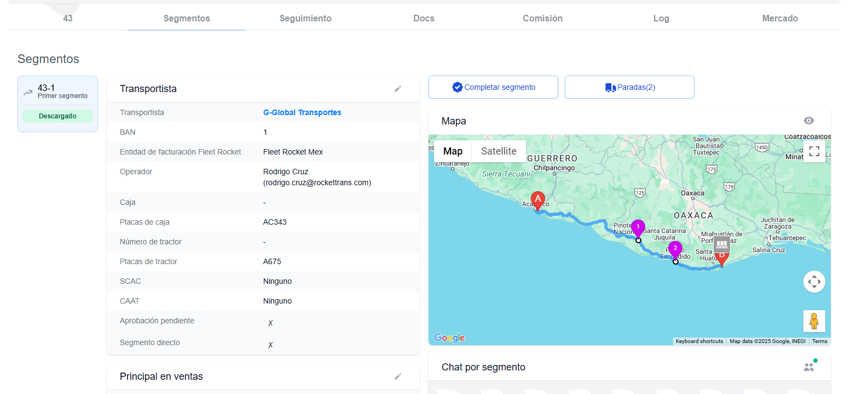Select the Street View pegman
This screenshot has width=868, height=394.
(814, 321)
